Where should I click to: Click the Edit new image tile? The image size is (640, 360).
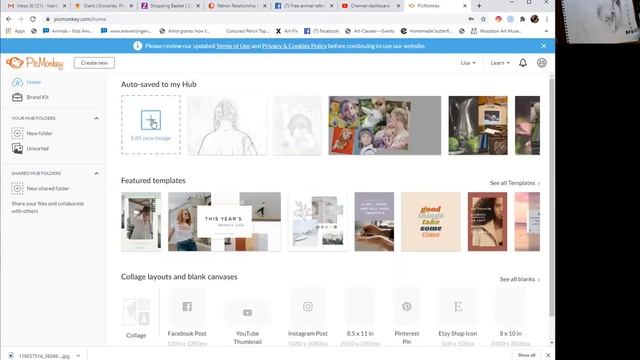click(x=151, y=125)
